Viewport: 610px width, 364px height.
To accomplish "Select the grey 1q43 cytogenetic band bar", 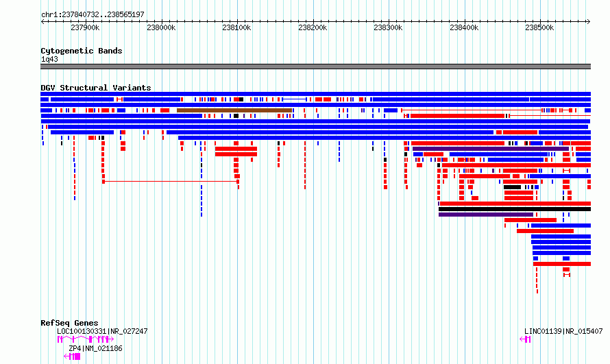I will tap(315, 66).
